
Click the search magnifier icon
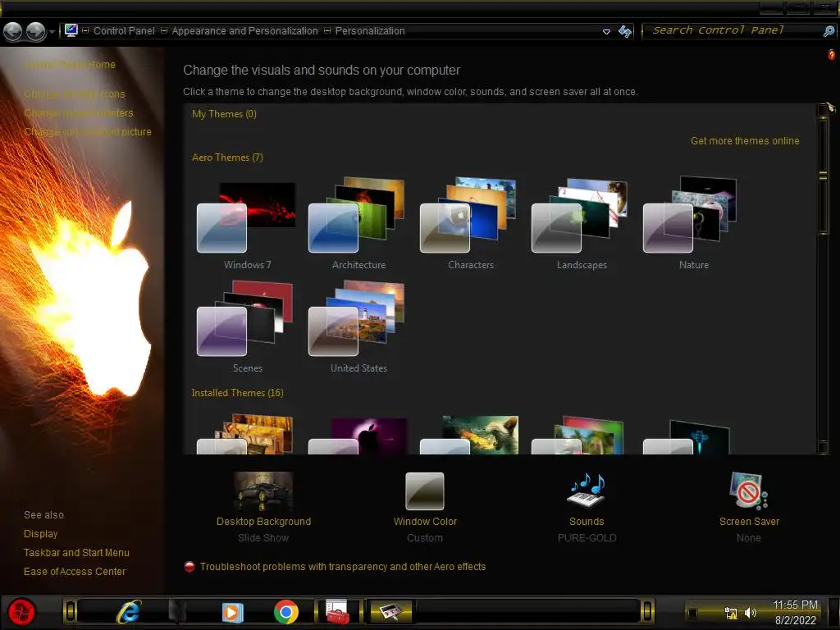coord(829,31)
